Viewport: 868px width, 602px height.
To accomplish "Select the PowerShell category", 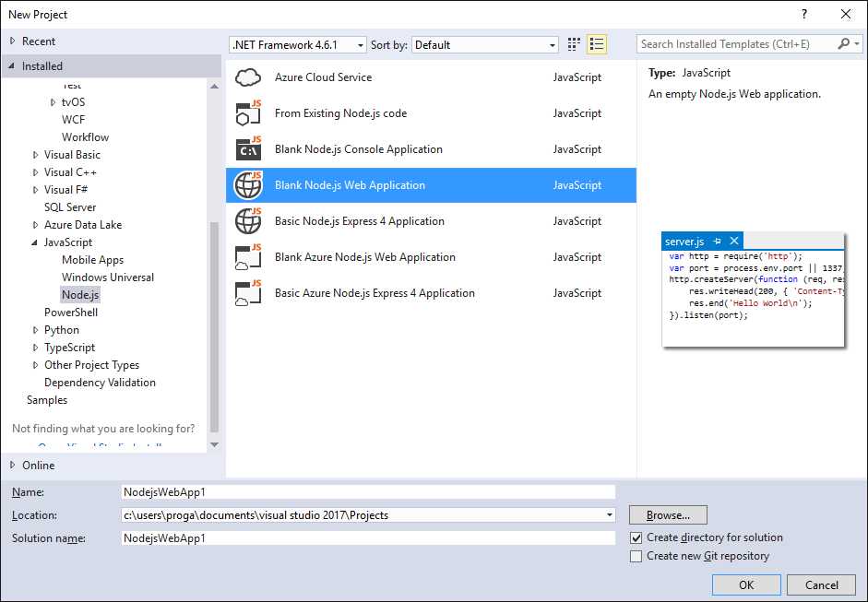I will (x=71, y=313).
